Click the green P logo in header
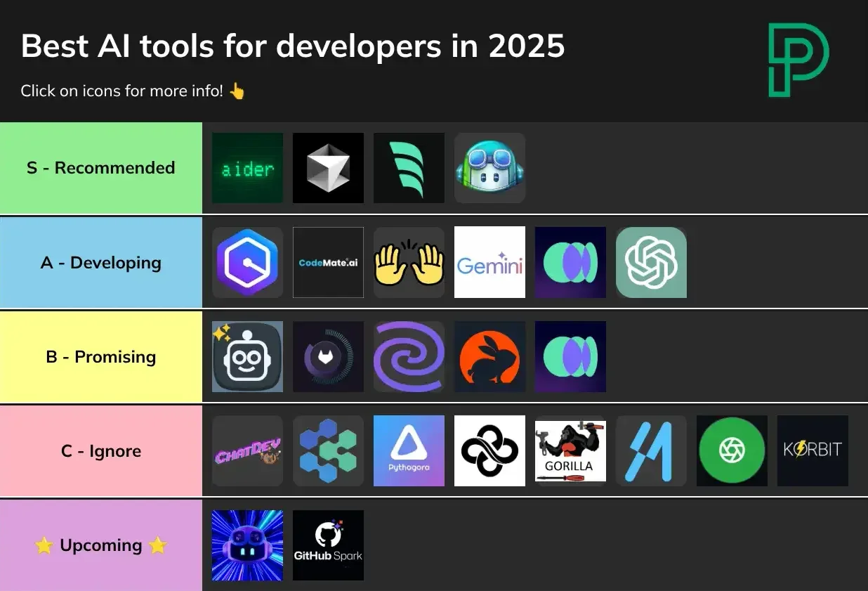Image resolution: width=868 pixels, height=591 pixels. coord(797,60)
